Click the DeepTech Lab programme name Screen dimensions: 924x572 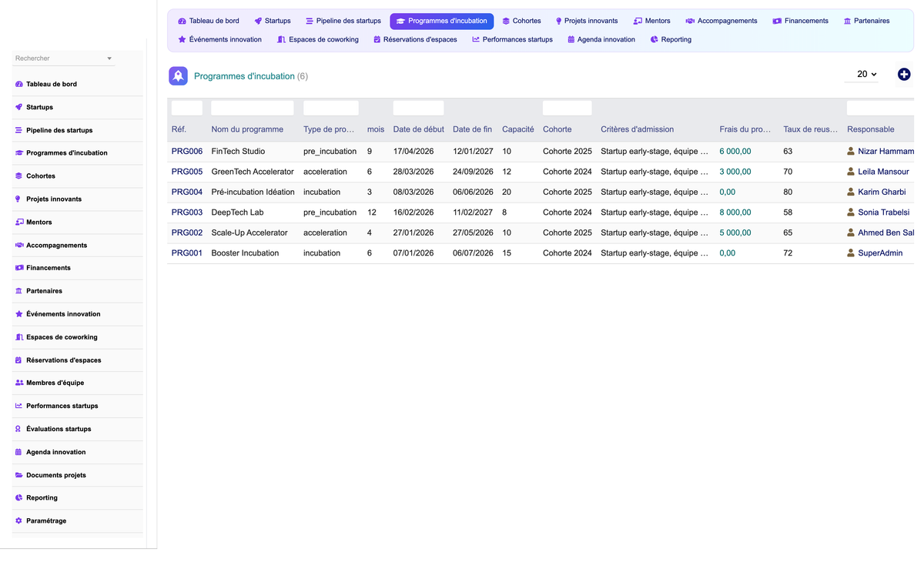click(238, 212)
